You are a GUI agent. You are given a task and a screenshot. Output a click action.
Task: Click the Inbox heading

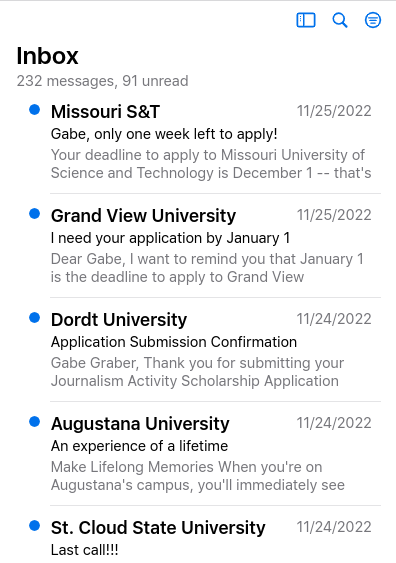pos(47,56)
